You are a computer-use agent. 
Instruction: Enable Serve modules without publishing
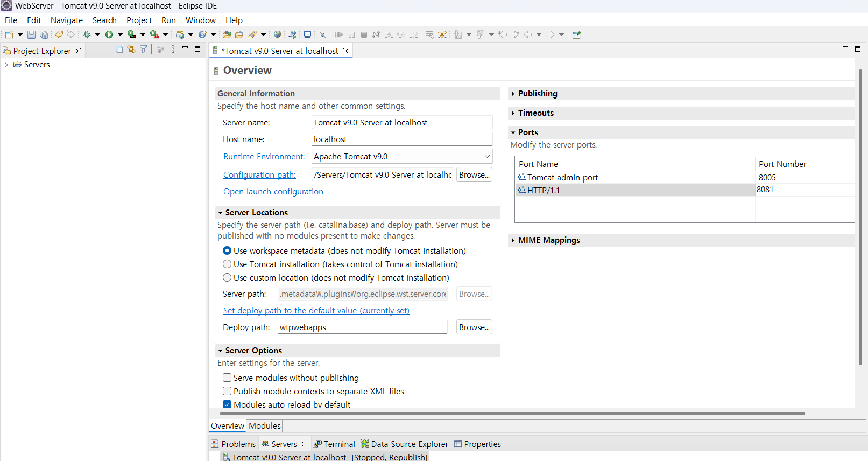tap(227, 378)
